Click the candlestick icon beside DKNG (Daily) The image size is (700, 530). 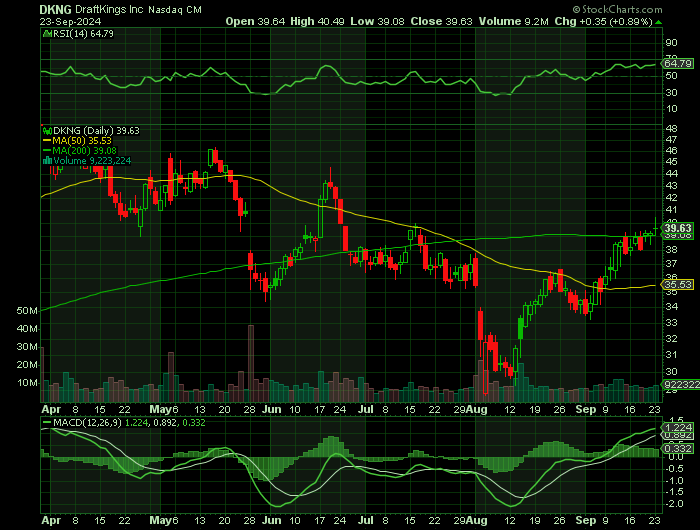47,131
